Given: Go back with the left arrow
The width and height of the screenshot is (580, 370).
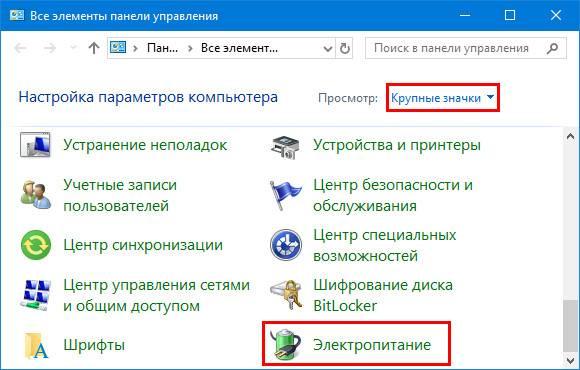Looking at the screenshot, I should [x=21, y=48].
